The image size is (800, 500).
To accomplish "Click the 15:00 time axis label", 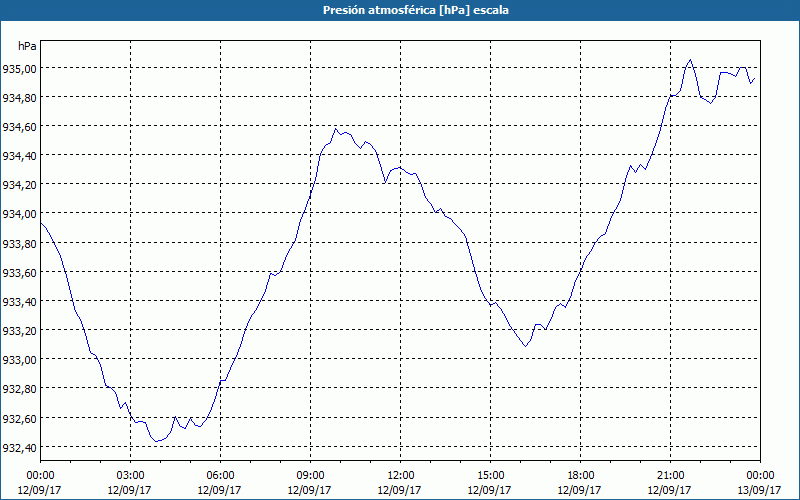I will (x=490, y=475).
